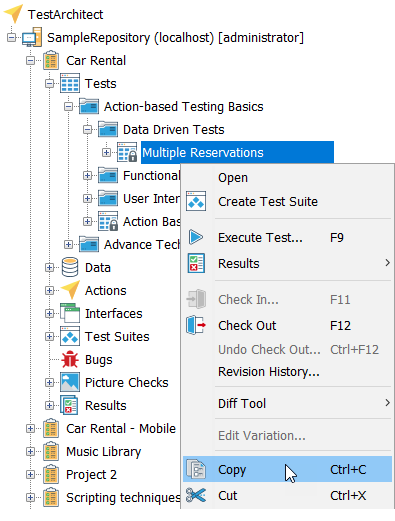395x521 pixels.
Task: Expand the Music Library project node
Action: (30, 451)
